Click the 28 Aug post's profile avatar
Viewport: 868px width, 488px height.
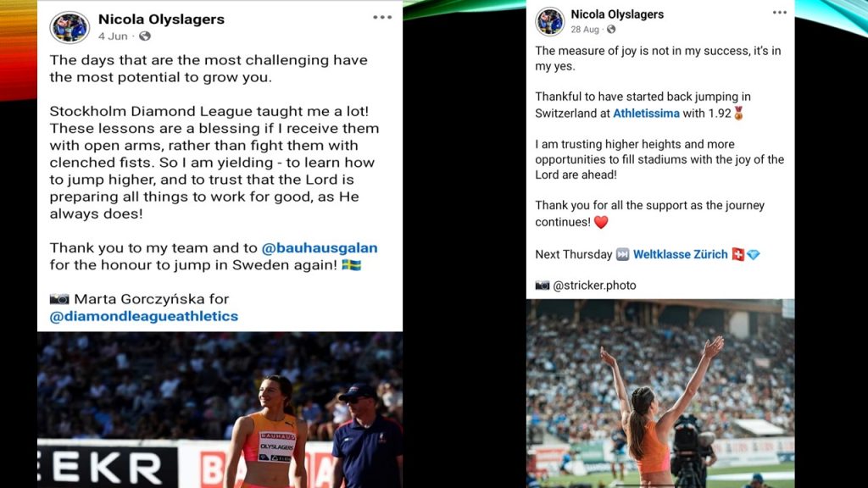549,21
